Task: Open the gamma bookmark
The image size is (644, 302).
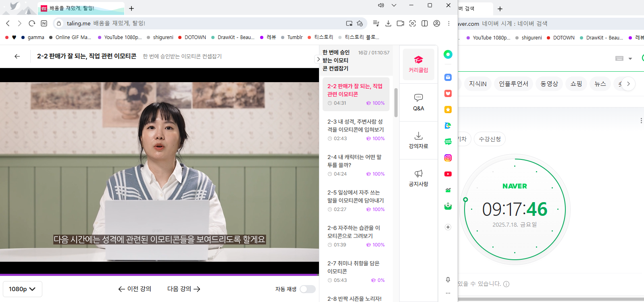Action: point(33,37)
